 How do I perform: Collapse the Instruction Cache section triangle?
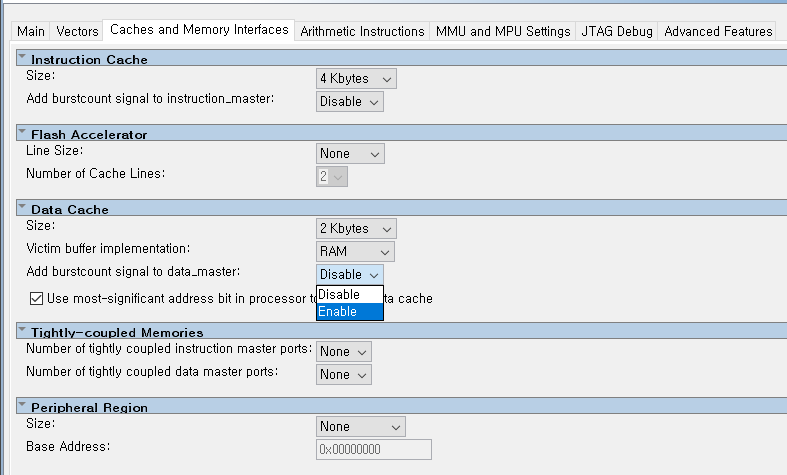(22, 58)
